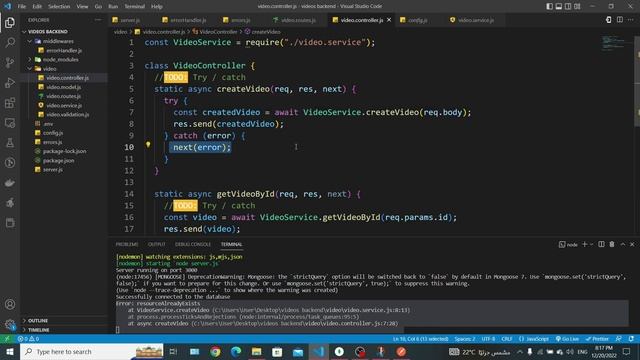Image resolution: width=640 pixels, height=360 pixels.
Task: Close the video.controller.js tab
Action: 389,20
